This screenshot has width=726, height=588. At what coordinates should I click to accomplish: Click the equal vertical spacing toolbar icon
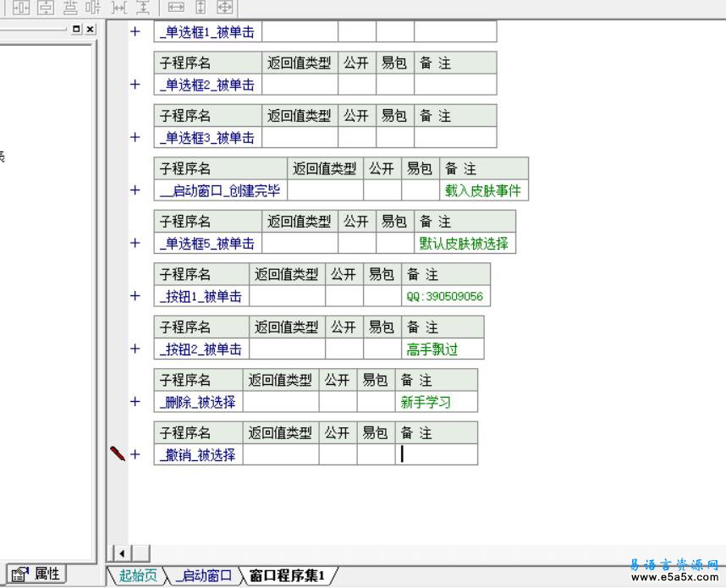pyautogui.click(x=144, y=7)
